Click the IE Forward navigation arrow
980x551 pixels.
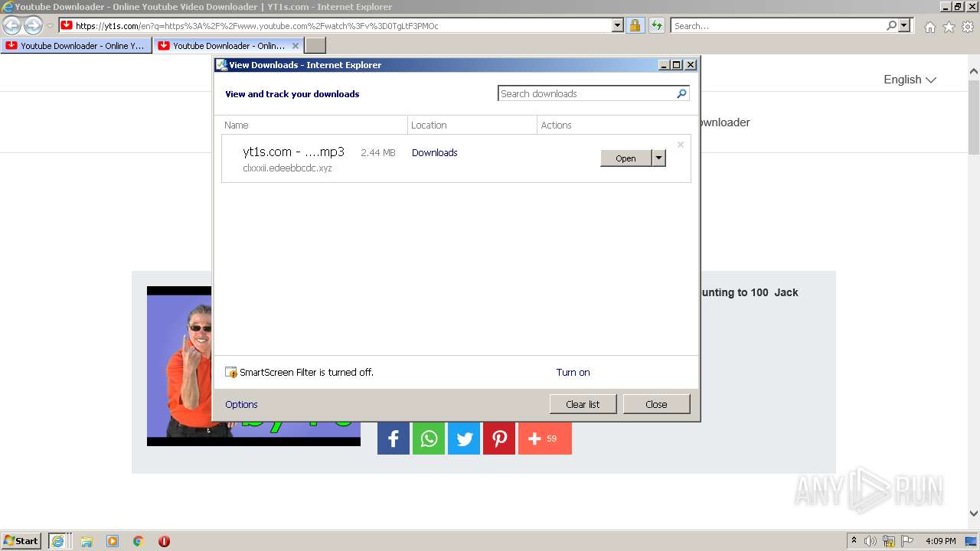point(33,25)
